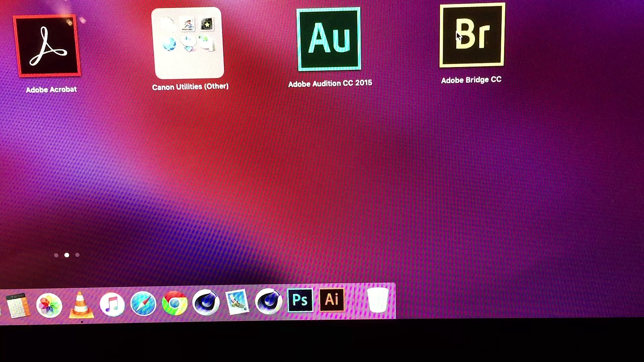Click the Cinema 4D icon next to Chrome
644x362 pixels.
tap(206, 302)
